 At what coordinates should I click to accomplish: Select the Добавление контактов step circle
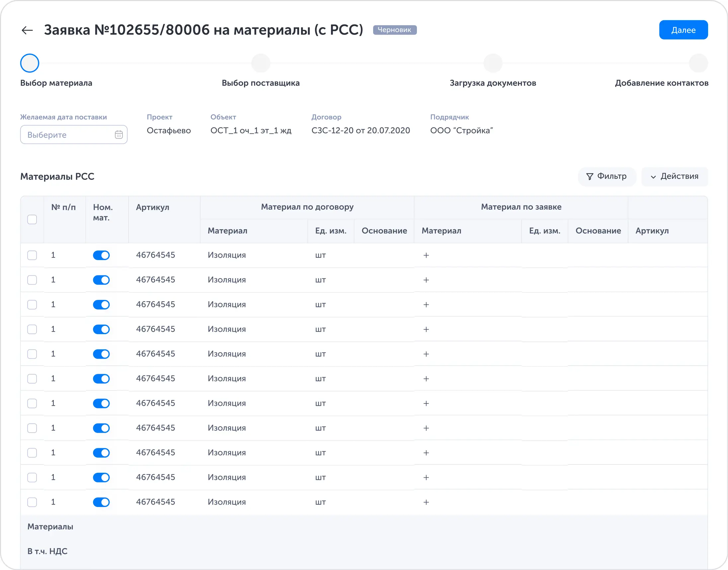click(x=698, y=63)
